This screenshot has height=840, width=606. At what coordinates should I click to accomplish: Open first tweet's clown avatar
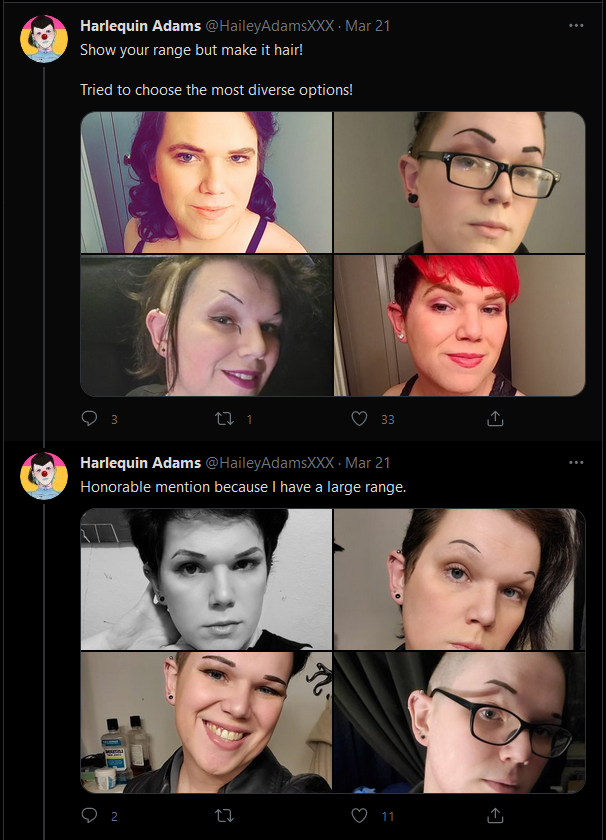[x=44, y=39]
